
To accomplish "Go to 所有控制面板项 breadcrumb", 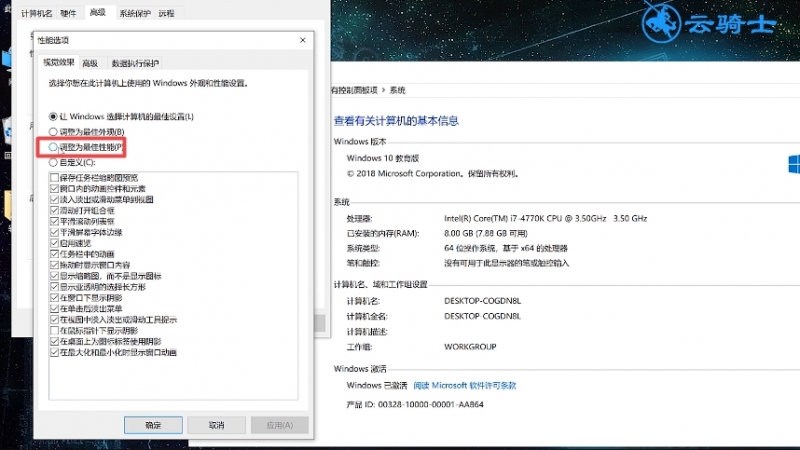I will [x=355, y=90].
